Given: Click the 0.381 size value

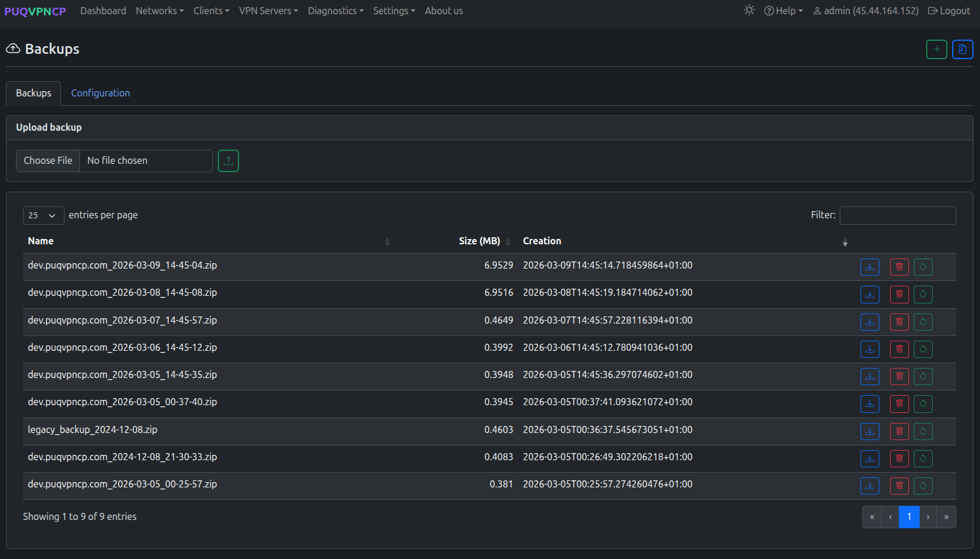Looking at the screenshot, I should pyautogui.click(x=501, y=484).
